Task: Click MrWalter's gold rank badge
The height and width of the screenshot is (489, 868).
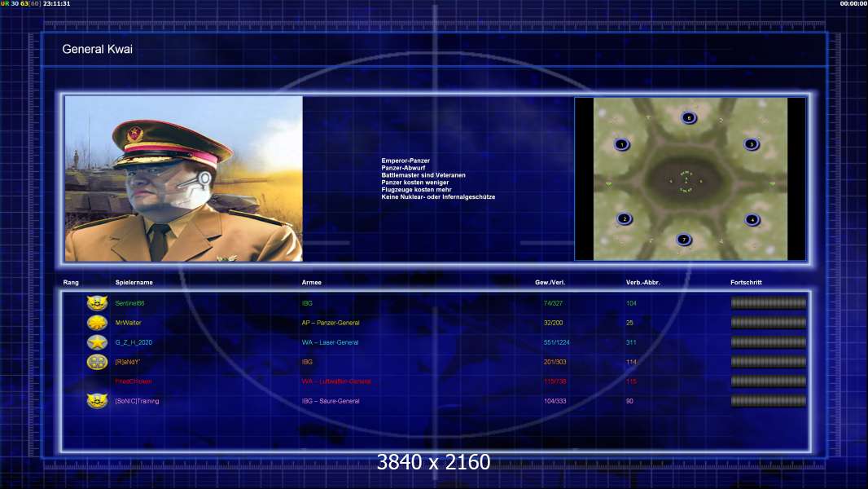Action: [x=97, y=322]
